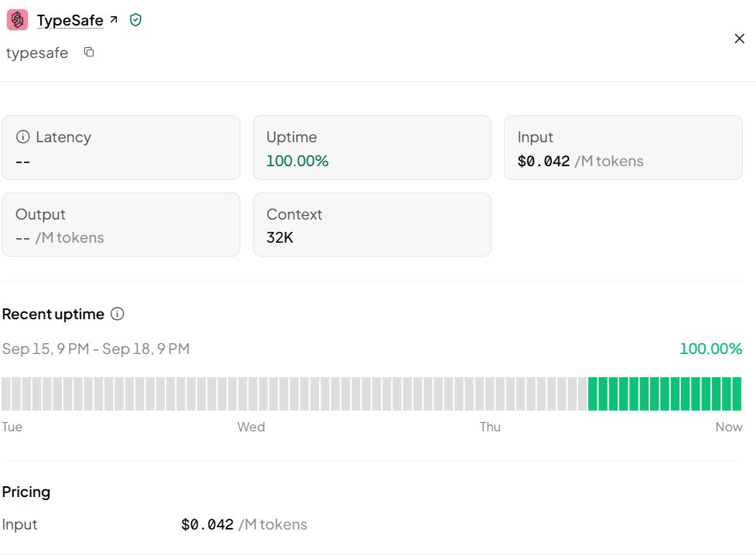Click the pink TypeSafe provider logo

click(x=17, y=20)
